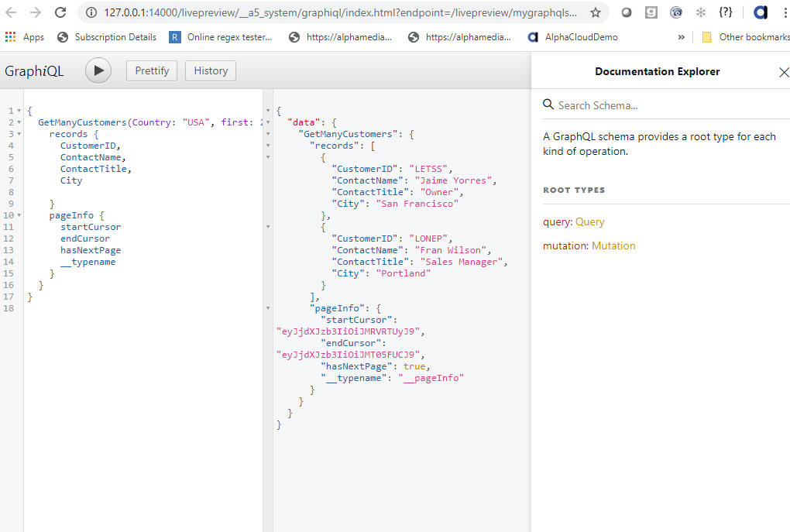The height and width of the screenshot is (532, 790).
Task: Open second https://alphamedia bookmark
Action: (459, 36)
